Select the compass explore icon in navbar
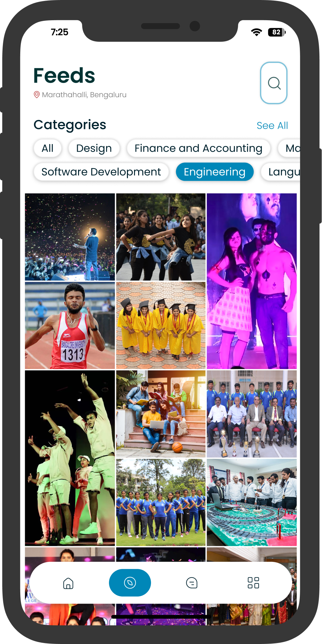Screen dimensions: 322x644 pos(130,583)
